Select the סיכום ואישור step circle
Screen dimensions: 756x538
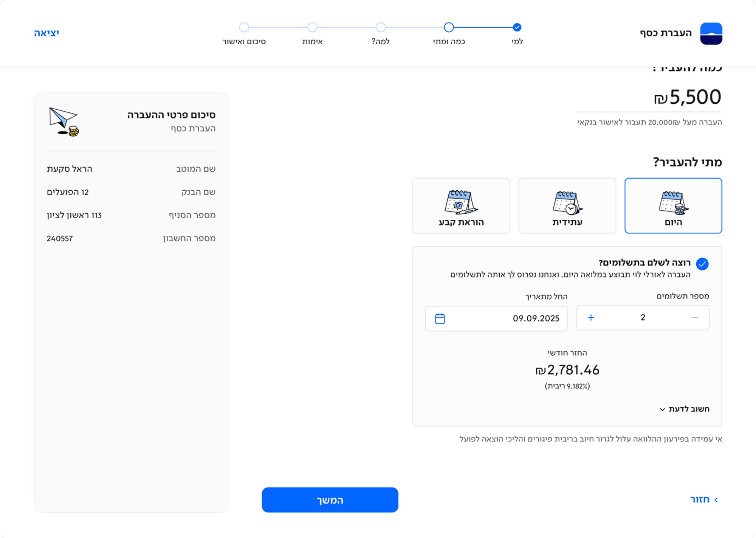(x=244, y=27)
